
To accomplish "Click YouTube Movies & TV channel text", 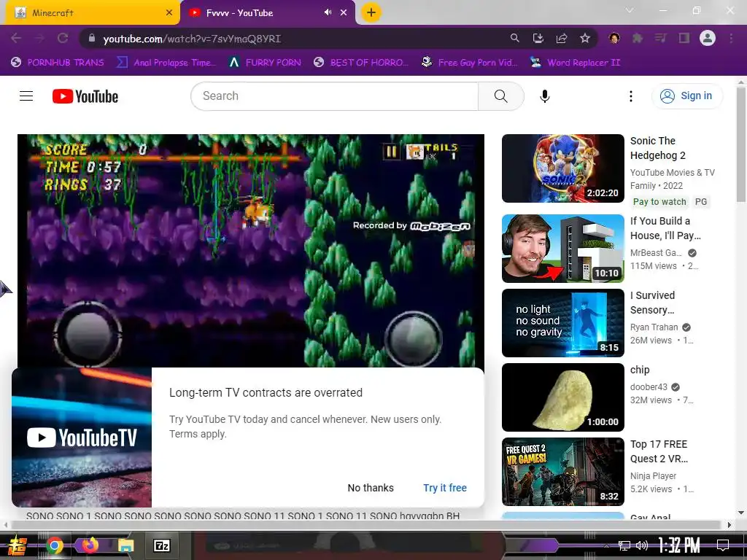I will pos(672,172).
